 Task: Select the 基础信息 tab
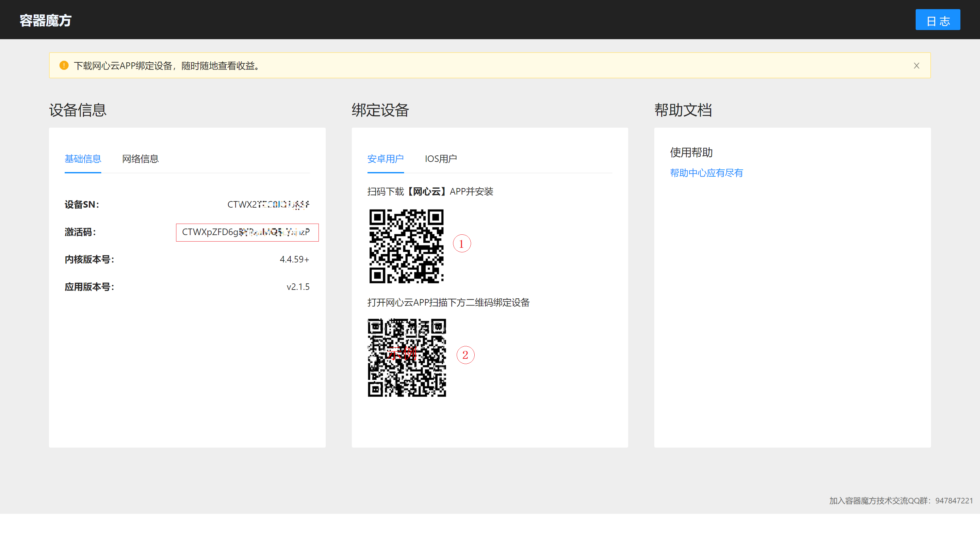[83, 159]
